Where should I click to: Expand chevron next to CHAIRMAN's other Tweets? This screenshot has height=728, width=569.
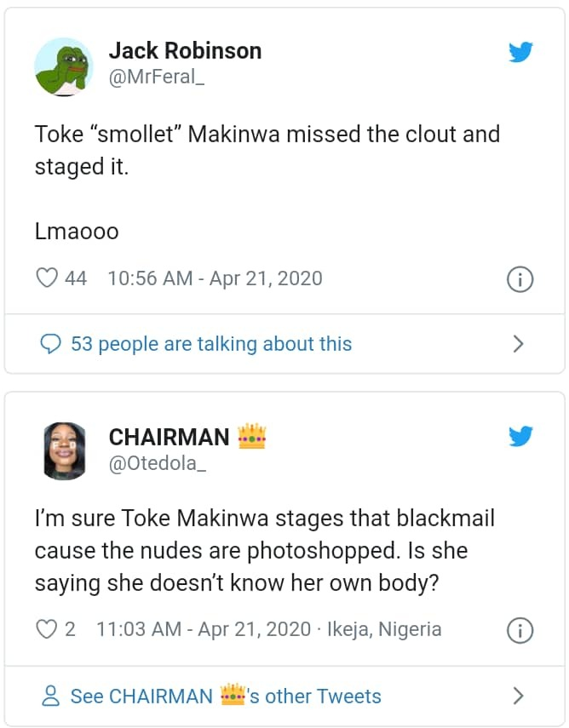[x=518, y=696]
